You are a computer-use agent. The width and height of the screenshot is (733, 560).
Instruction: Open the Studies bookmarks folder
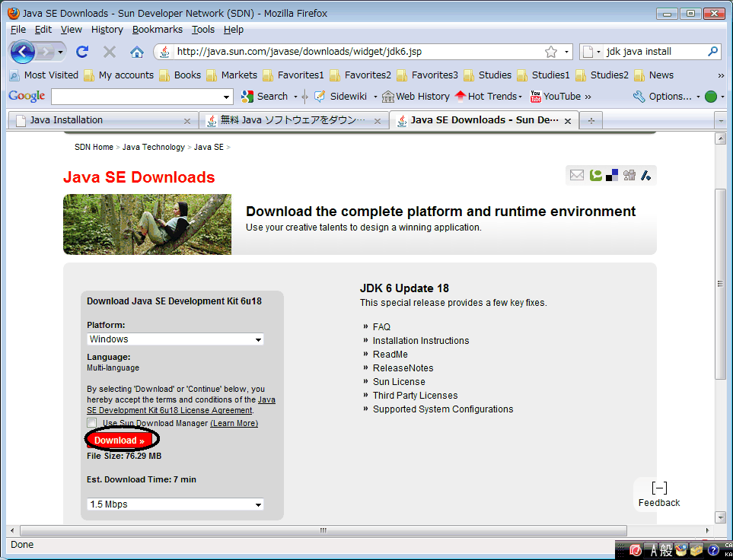coord(487,75)
